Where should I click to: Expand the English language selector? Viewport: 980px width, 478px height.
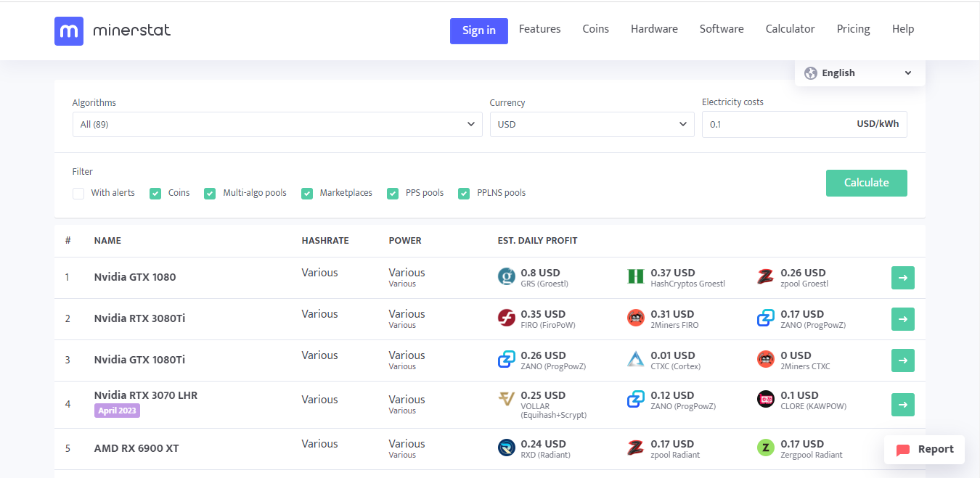pos(859,73)
